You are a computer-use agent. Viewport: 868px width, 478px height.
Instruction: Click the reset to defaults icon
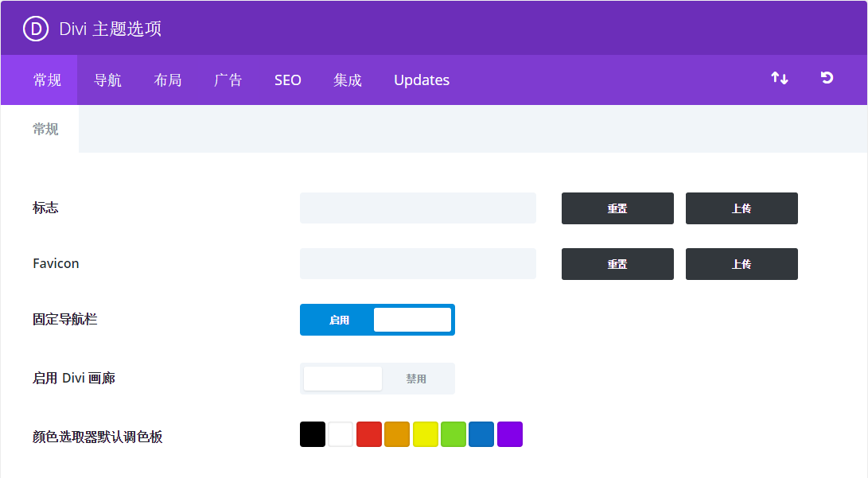point(827,78)
